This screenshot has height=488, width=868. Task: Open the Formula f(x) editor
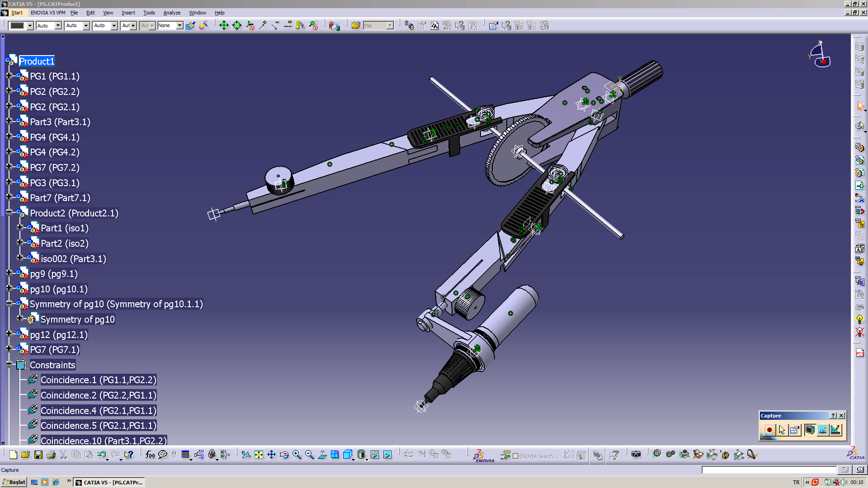[150, 455]
